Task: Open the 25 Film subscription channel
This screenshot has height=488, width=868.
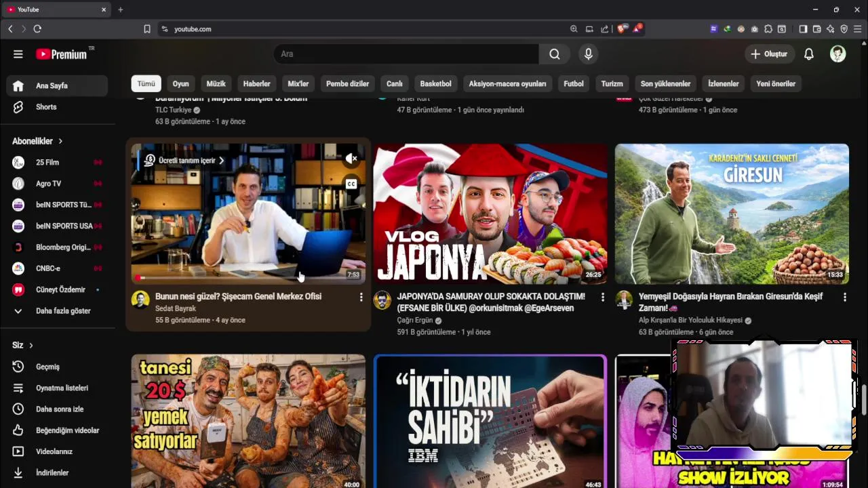Action: pos(57,163)
